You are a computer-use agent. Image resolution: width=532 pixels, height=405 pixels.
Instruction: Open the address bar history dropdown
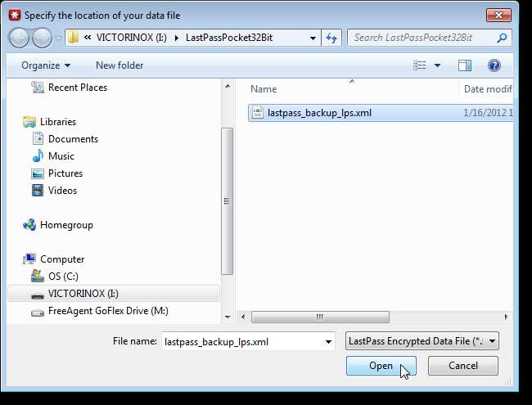tap(313, 38)
